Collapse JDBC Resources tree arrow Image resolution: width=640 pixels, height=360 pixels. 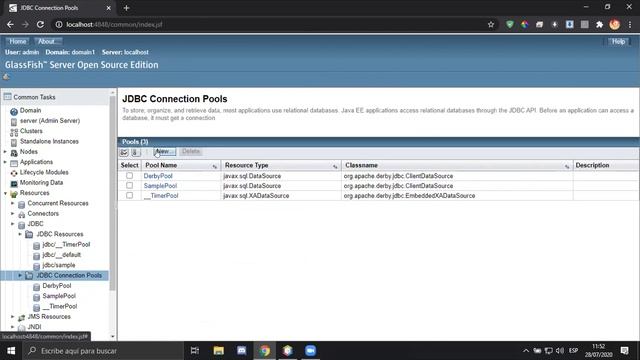pyautogui.click(x=20, y=234)
